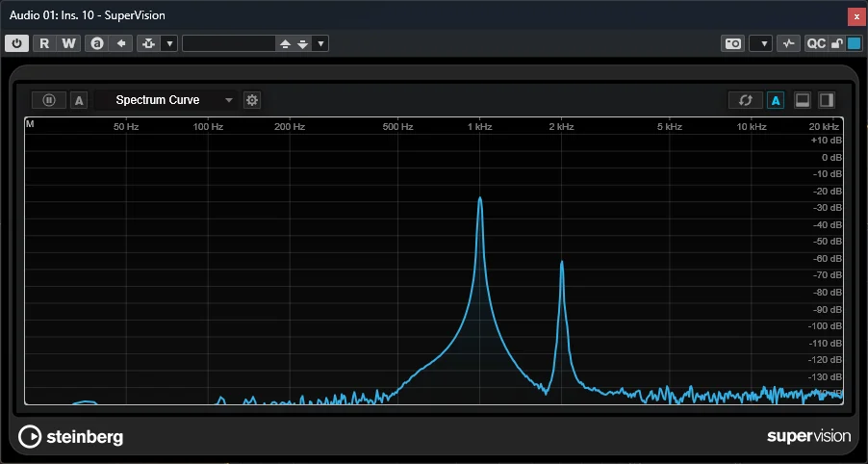Click the 2 kHz frequency label

tap(561, 127)
